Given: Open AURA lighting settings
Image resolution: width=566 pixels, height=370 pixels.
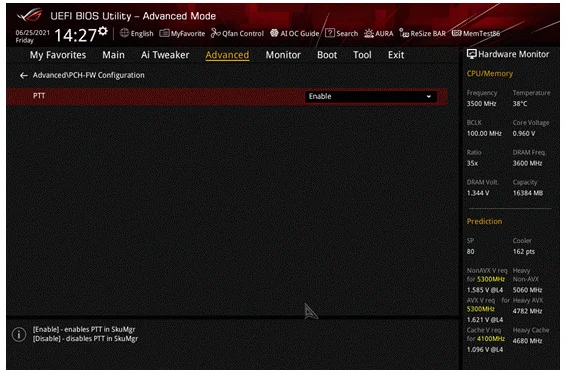Looking at the screenshot, I should coord(379,34).
